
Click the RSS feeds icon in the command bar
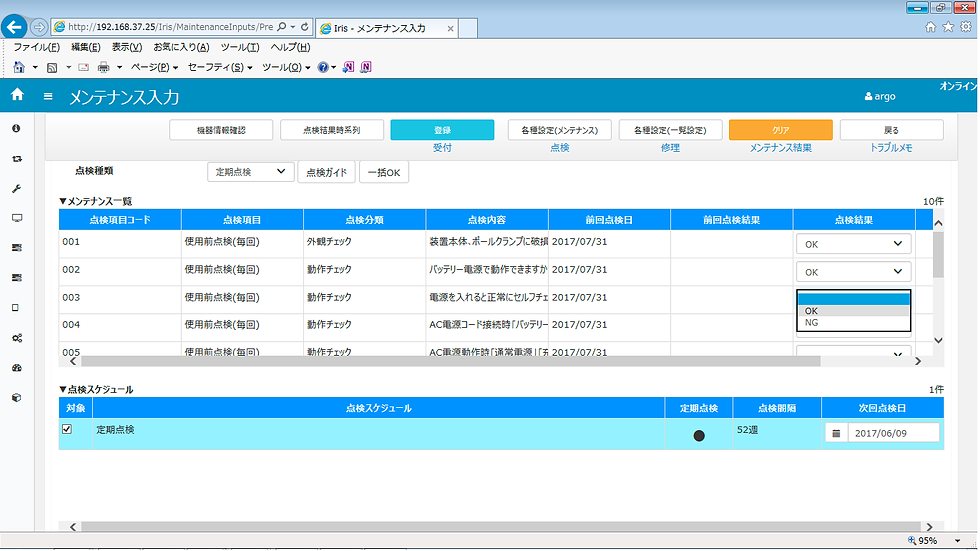tap(52, 67)
